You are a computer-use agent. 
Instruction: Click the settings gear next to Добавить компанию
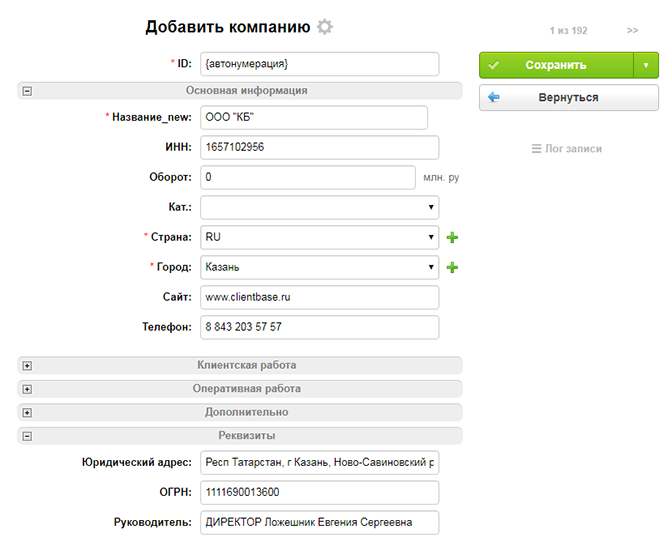tap(325, 28)
